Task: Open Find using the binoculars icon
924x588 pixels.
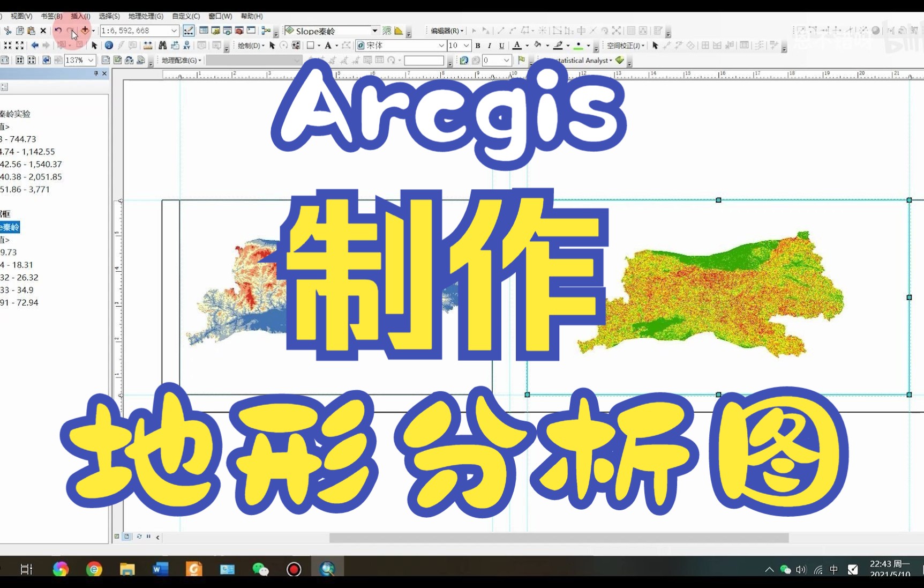Action: pos(162,46)
